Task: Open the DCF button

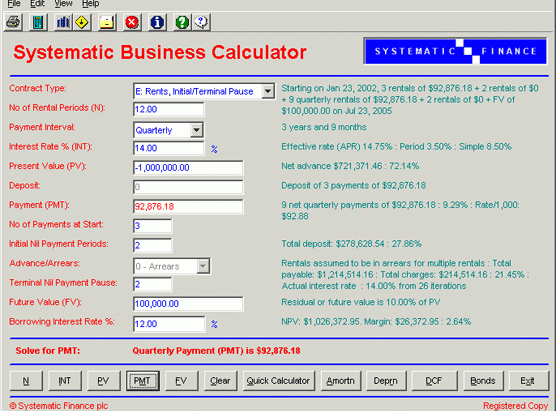Action: pyautogui.click(x=434, y=381)
